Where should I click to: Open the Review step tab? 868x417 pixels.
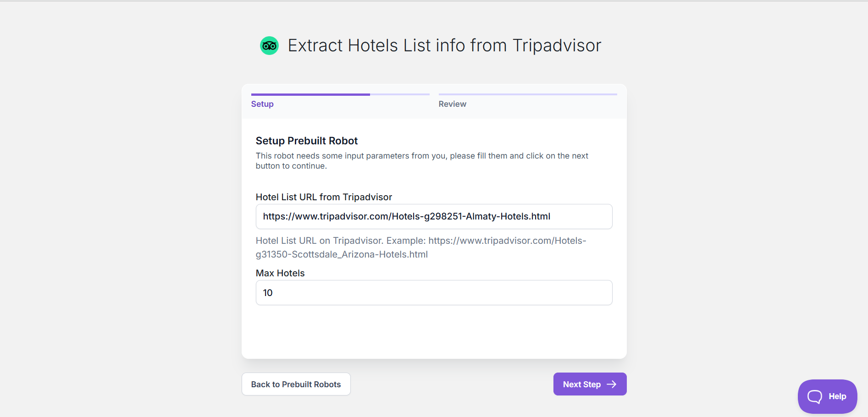click(x=452, y=104)
